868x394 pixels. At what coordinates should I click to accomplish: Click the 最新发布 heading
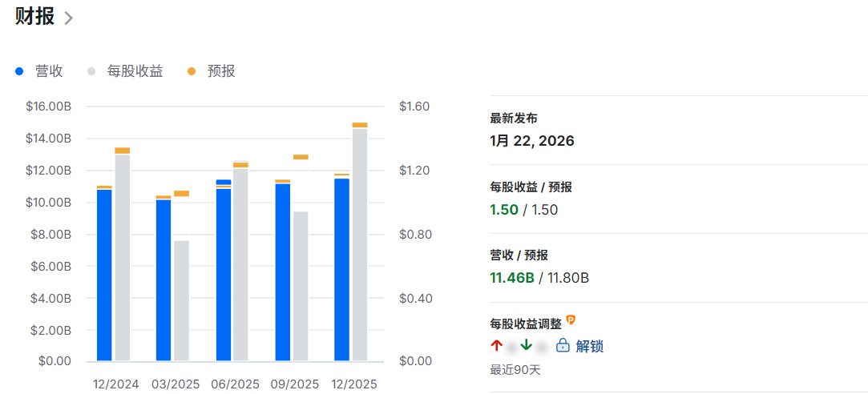click(x=514, y=119)
